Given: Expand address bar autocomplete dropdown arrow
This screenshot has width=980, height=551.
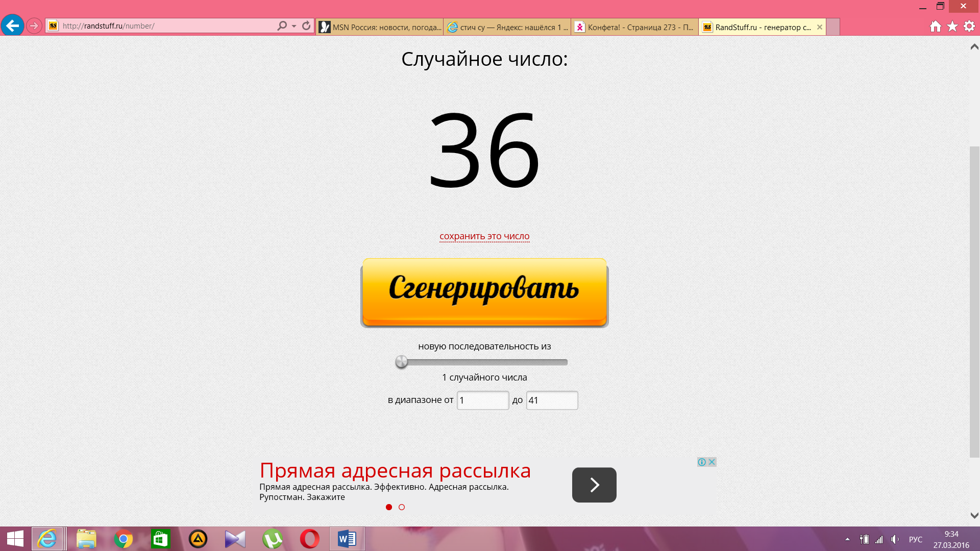Looking at the screenshot, I should (294, 26).
